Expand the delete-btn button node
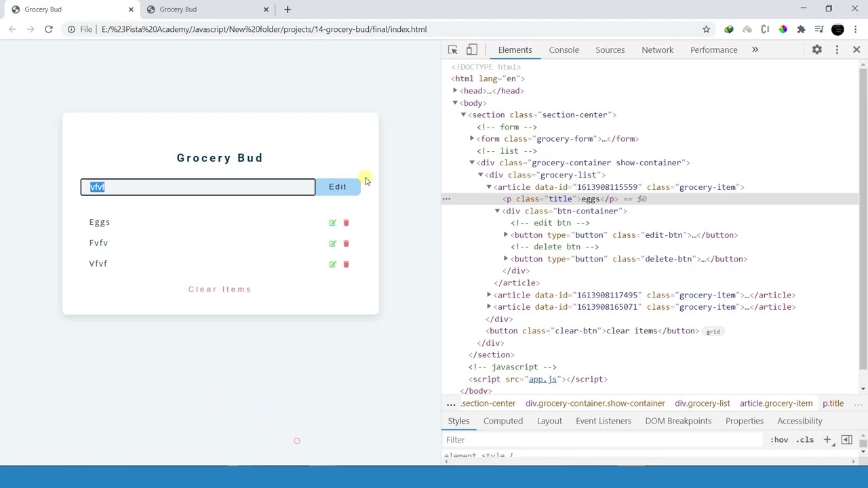This screenshot has height=488, width=868. click(506, 259)
